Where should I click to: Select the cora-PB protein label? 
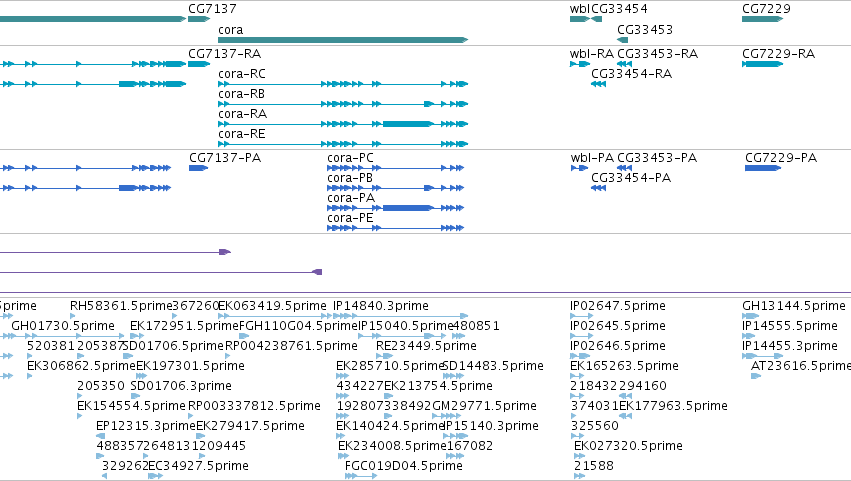pyautogui.click(x=350, y=178)
